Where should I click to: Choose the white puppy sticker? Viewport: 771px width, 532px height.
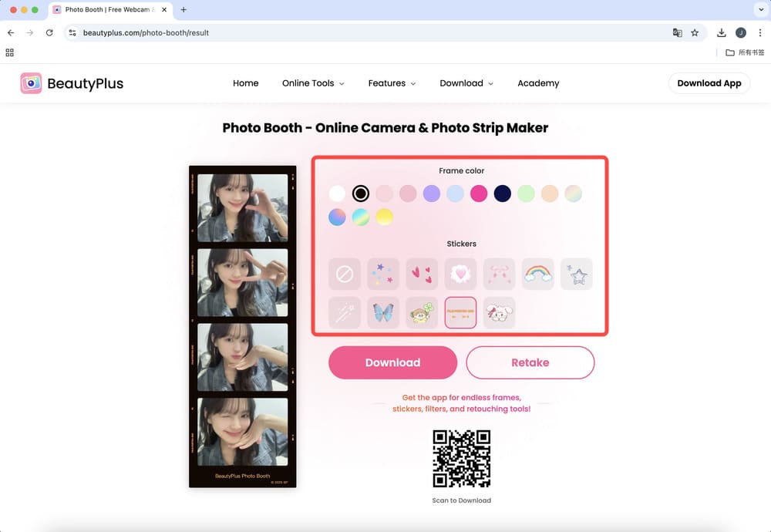tap(499, 312)
